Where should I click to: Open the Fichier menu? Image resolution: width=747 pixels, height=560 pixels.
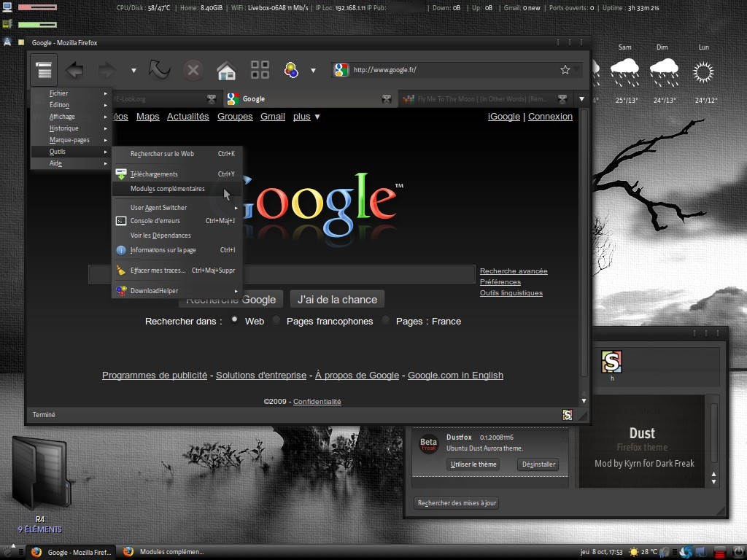[x=71, y=93]
